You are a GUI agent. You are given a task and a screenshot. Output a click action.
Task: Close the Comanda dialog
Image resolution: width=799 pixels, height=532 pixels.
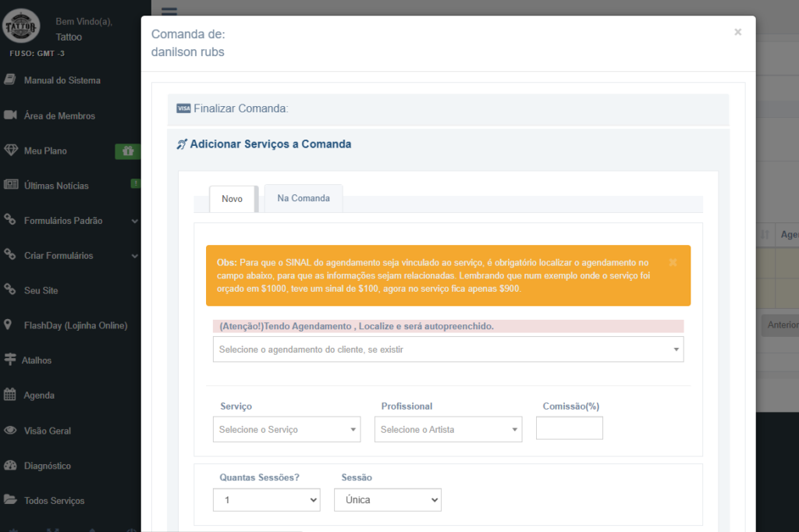click(738, 32)
